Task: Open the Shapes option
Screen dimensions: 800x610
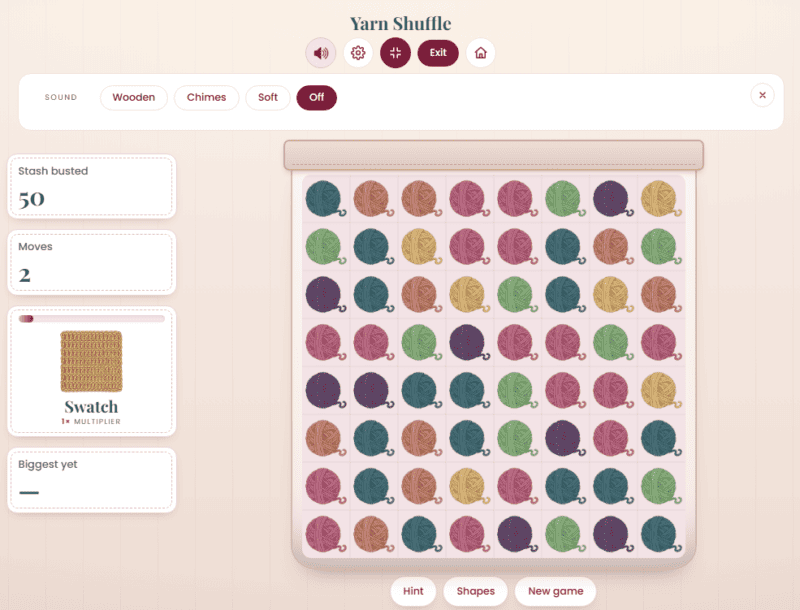Action: coord(476,591)
